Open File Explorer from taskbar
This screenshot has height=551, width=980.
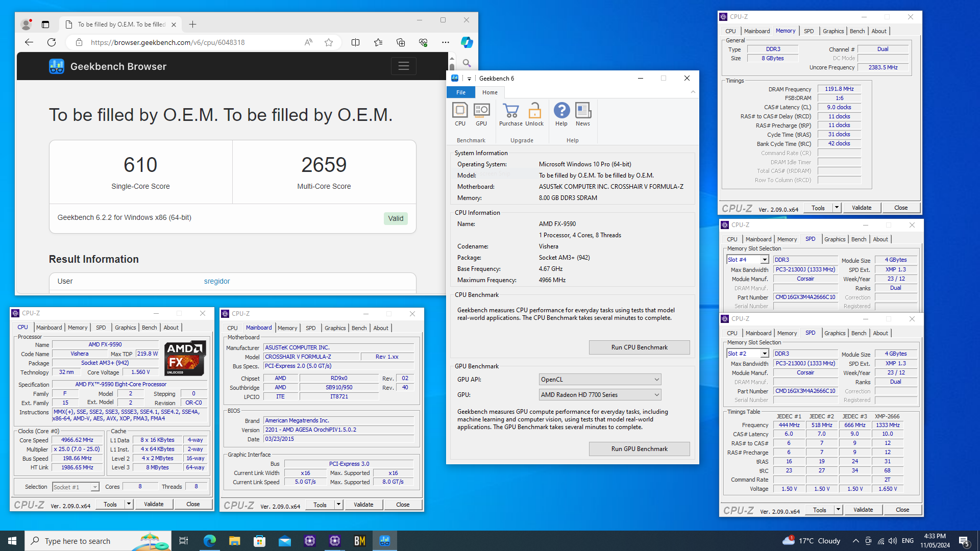tap(235, 541)
